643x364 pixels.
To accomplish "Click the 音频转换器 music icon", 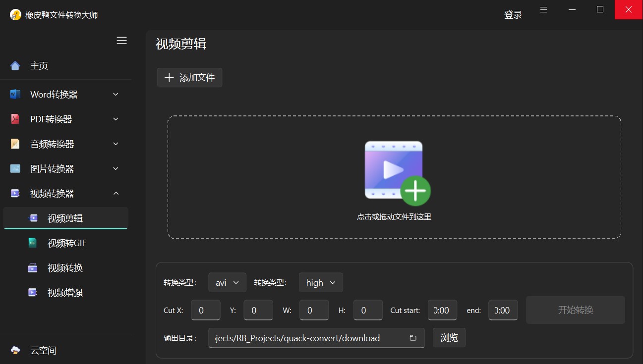I will coord(15,144).
